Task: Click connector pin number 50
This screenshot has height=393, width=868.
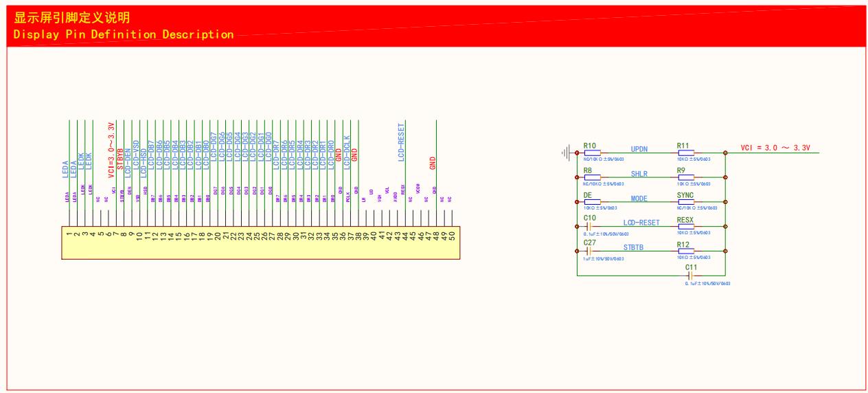Action: [453, 235]
